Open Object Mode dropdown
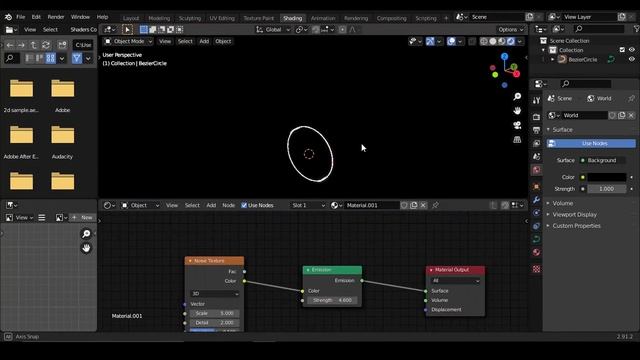The height and width of the screenshot is (360, 640). [x=128, y=41]
